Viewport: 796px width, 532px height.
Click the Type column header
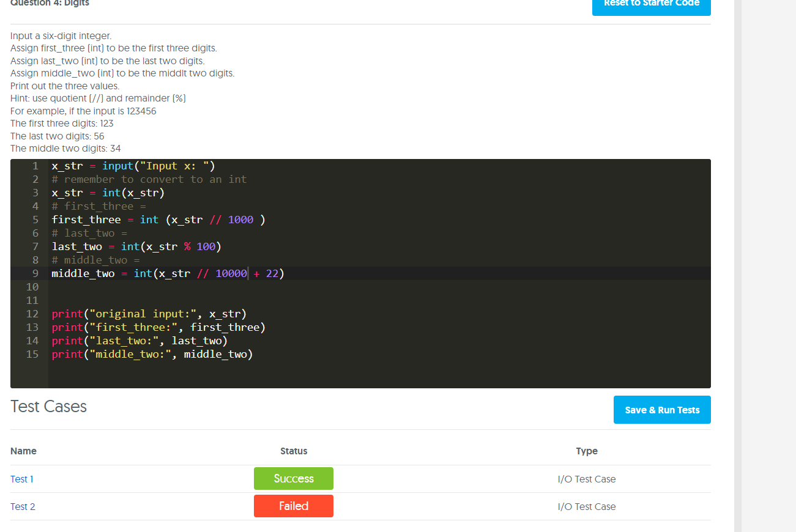pos(587,451)
